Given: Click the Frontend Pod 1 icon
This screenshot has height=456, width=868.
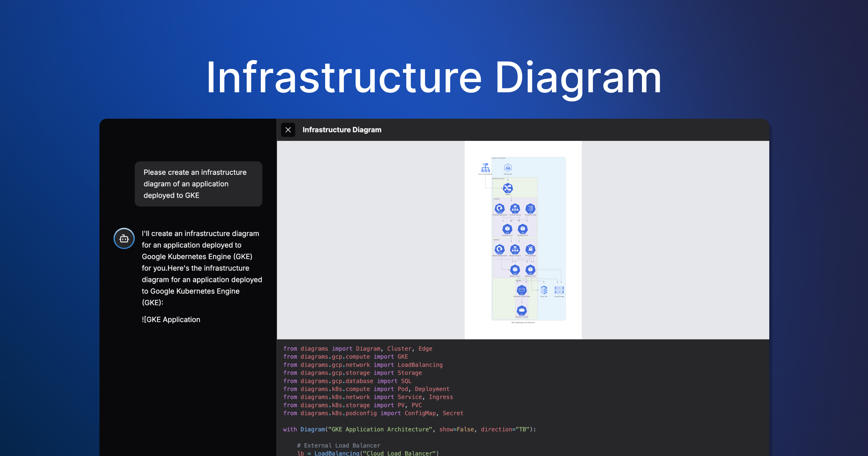Looking at the screenshot, I should (507, 229).
